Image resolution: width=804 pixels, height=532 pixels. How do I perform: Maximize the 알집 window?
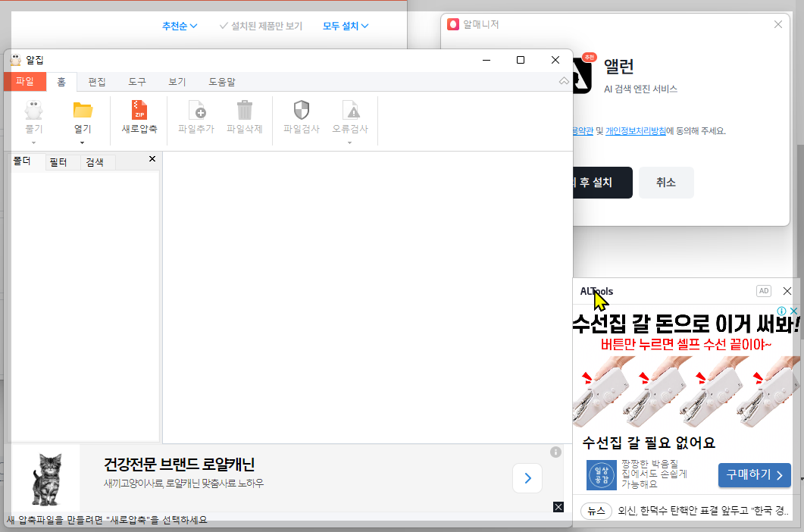tap(521, 60)
